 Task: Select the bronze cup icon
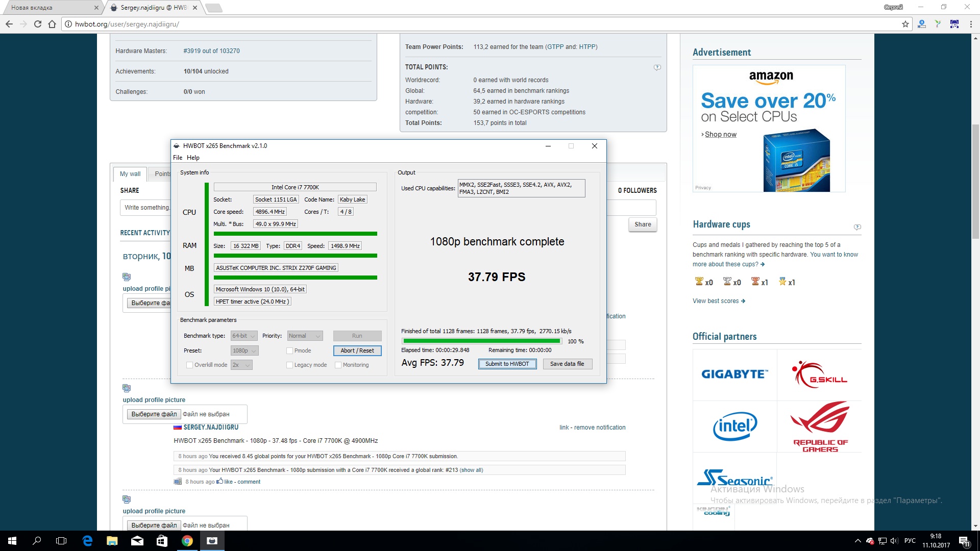tap(755, 281)
